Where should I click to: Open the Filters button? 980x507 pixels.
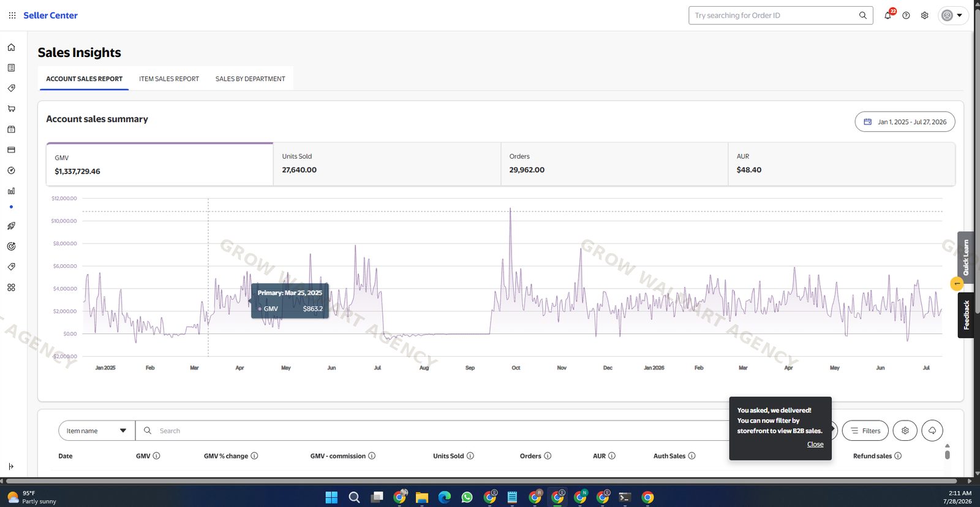(x=865, y=431)
